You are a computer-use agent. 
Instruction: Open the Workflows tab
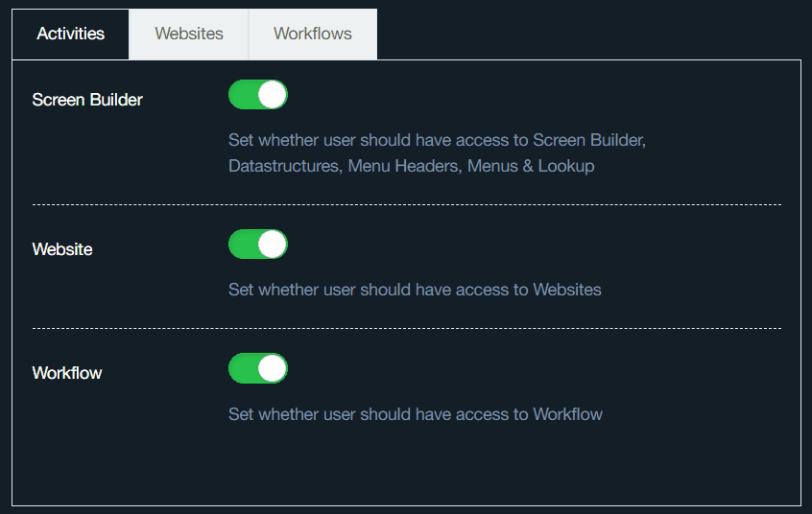(x=312, y=34)
